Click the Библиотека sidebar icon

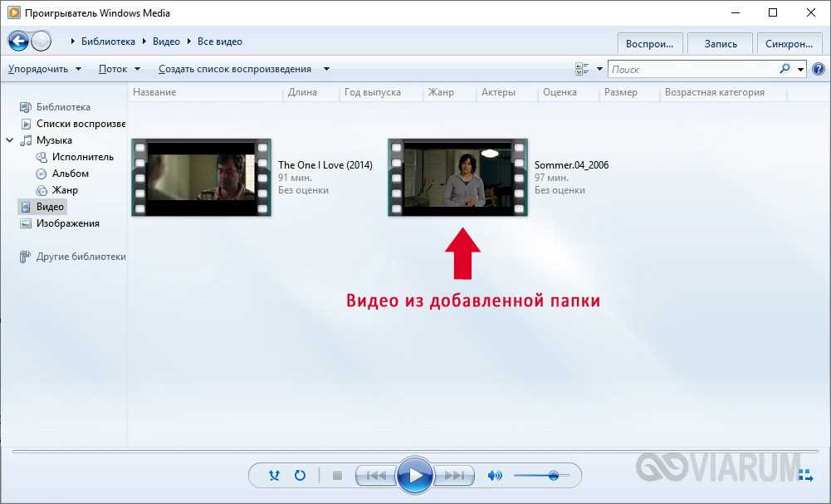[x=26, y=107]
